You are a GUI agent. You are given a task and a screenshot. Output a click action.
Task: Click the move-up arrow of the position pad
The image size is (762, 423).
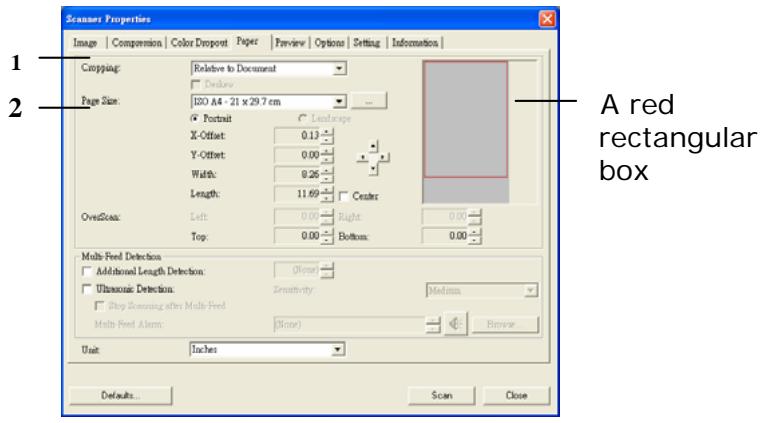373,146
